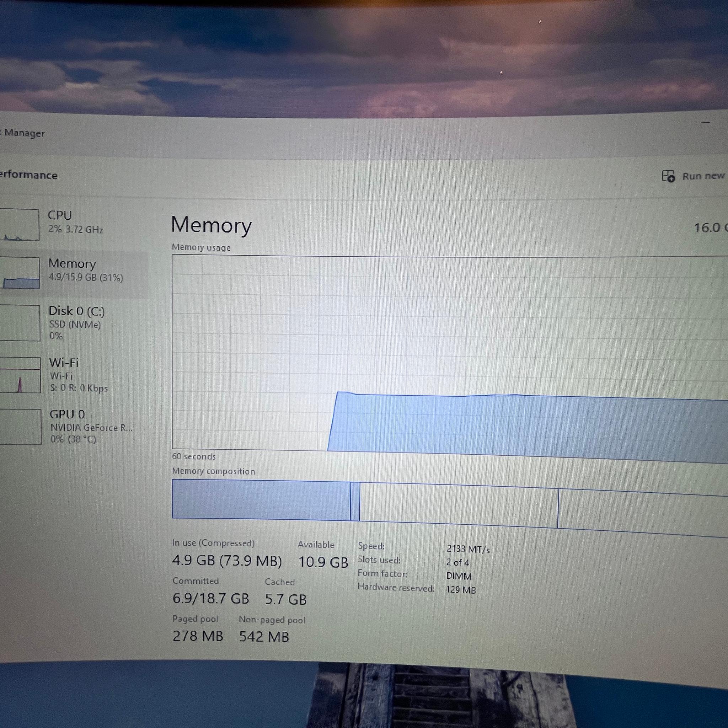Select the Memory performance entry
This screenshot has width=728, height=728.
(74, 274)
